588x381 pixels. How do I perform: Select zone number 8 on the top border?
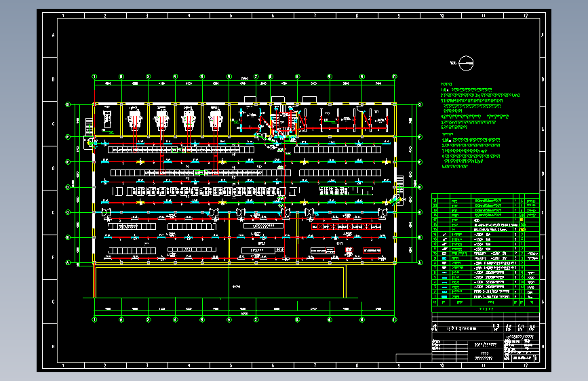coord(357,16)
